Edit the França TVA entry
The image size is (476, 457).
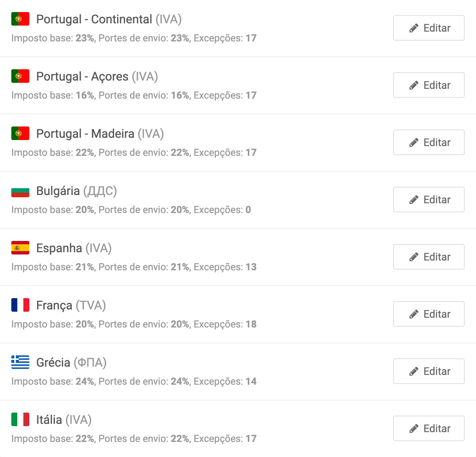(x=429, y=314)
